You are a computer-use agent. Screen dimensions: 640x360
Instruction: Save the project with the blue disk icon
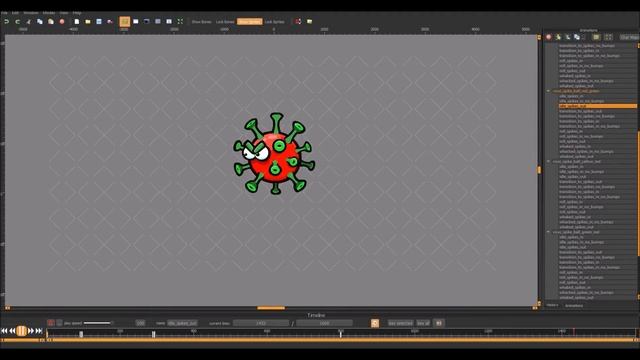(x=99, y=21)
